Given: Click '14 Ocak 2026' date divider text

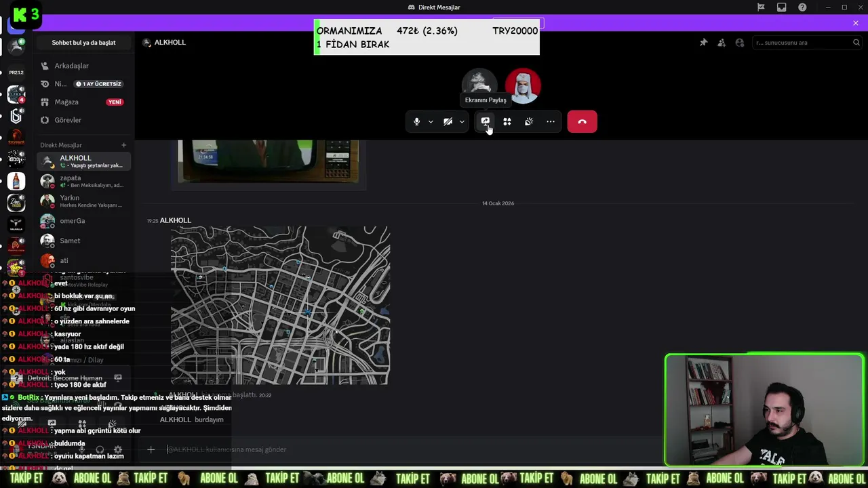Looking at the screenshot, I should [x=498, y=203].
